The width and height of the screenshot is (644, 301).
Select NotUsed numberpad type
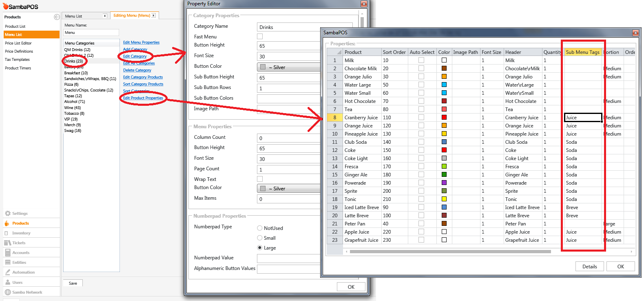coord(260,228)
